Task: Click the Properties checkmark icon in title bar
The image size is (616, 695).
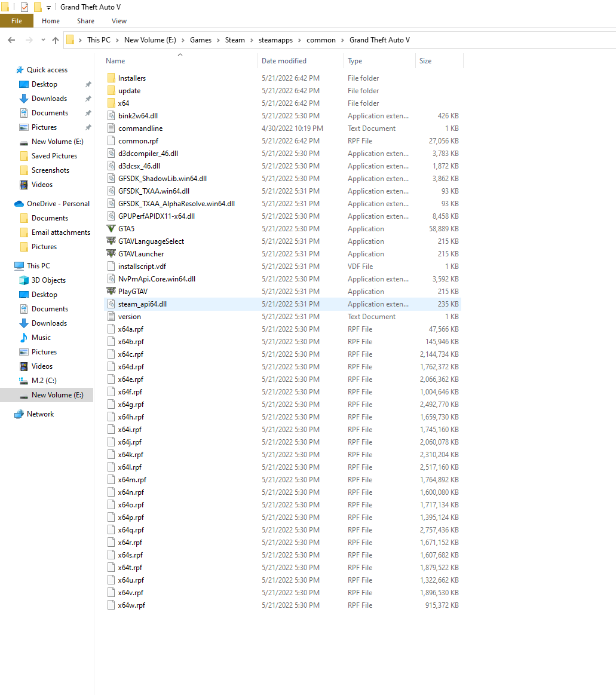Action: tap(24, 7)
